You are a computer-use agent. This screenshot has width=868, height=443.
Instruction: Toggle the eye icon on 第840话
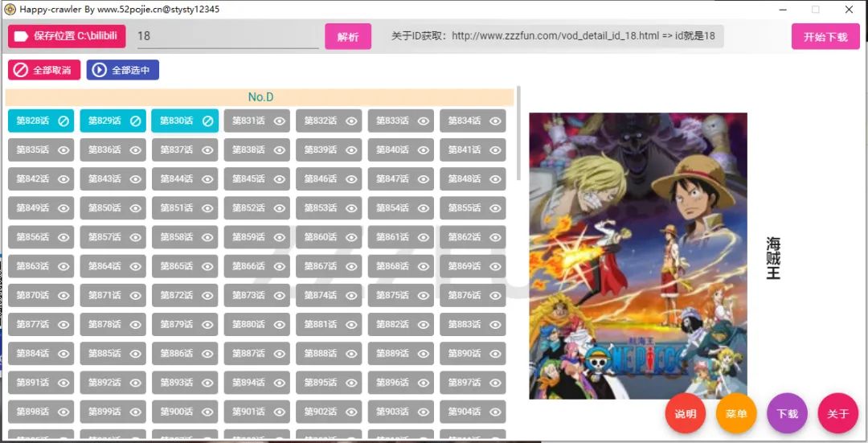[424, 150]
